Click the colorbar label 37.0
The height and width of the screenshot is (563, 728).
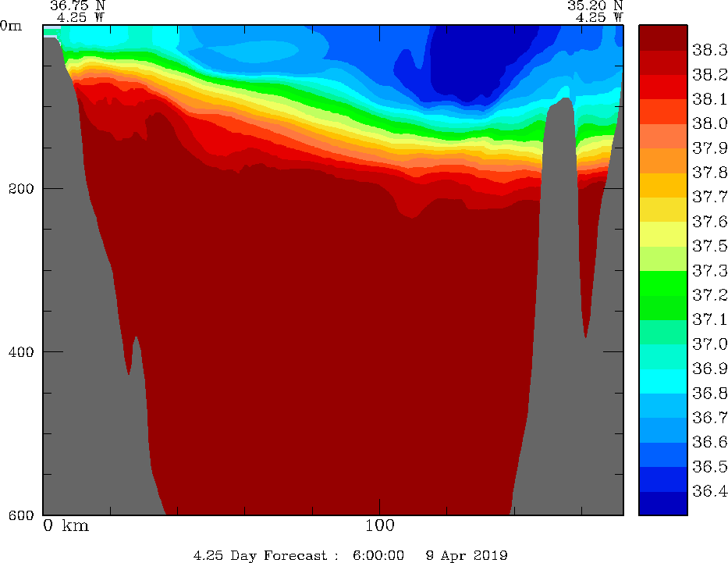tap(709, 344)
